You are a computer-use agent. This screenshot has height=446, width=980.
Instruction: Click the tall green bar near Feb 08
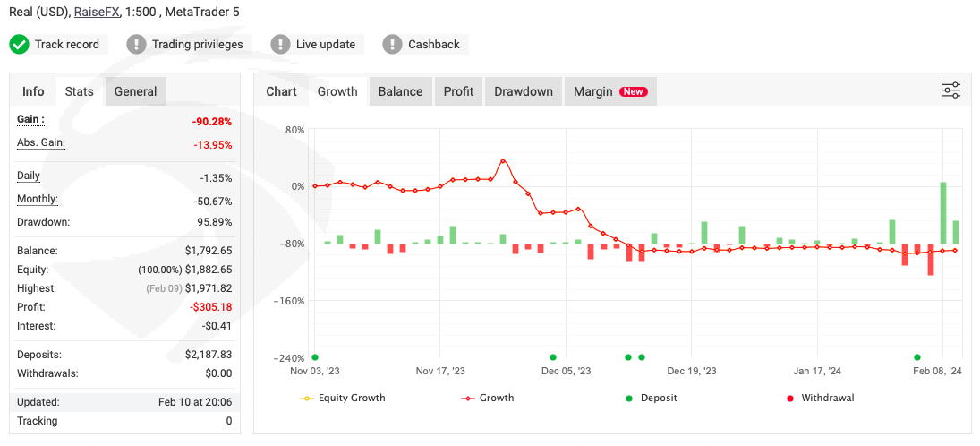click(x=943, y=212)
